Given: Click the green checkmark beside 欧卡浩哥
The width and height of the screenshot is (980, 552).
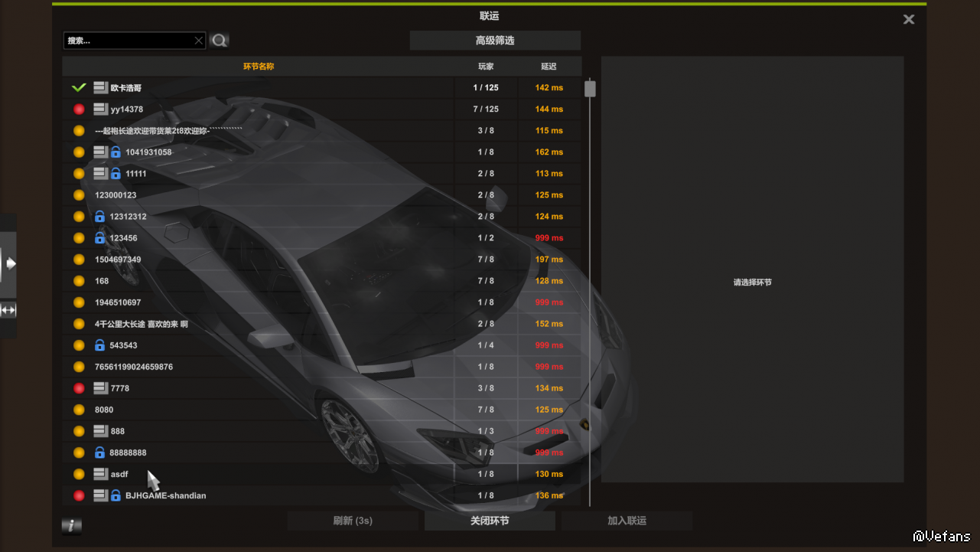Looking at the screenshot, I should coord(79,88).
